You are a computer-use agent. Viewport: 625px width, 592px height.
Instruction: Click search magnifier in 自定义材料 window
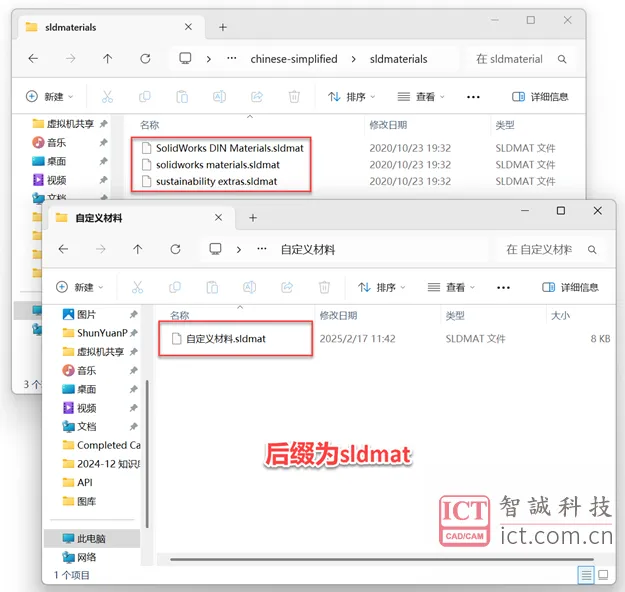click(x=592, y=250)
